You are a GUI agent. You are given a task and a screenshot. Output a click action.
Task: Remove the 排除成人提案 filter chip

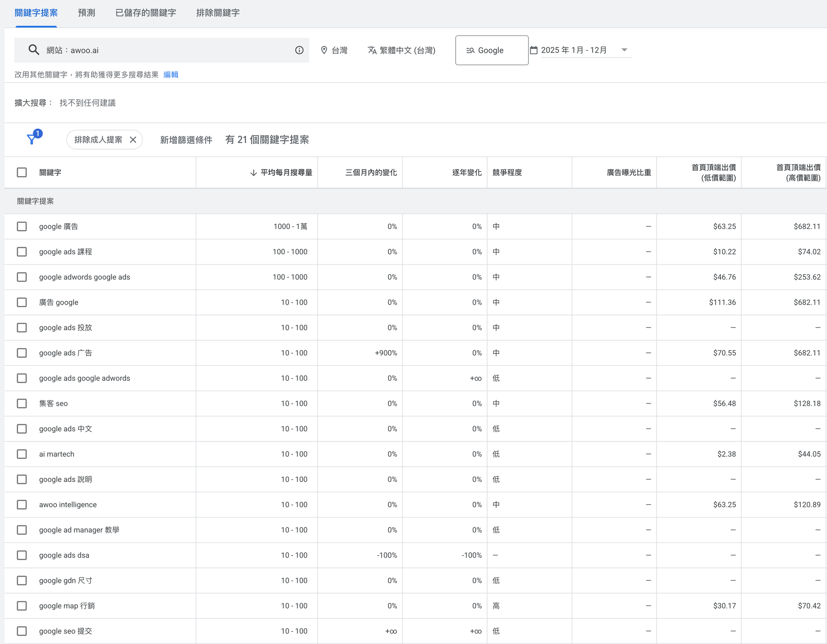(x=133, y=140)
